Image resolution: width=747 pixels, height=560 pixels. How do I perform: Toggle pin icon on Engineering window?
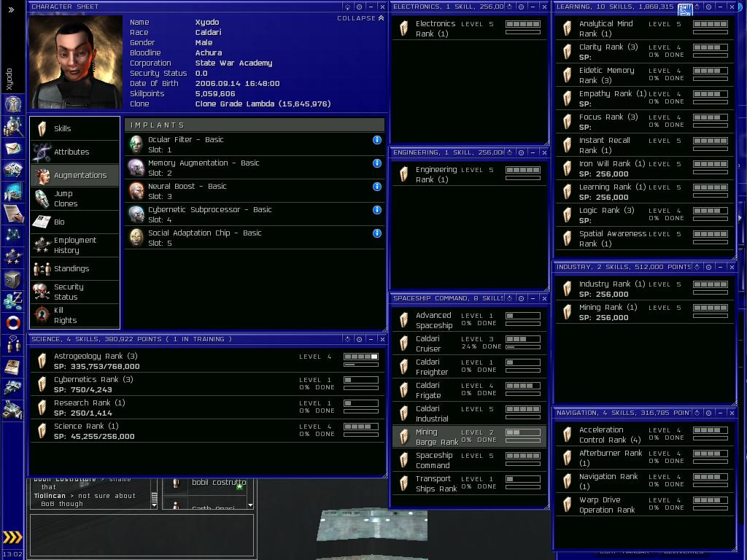tap(509, 152)
